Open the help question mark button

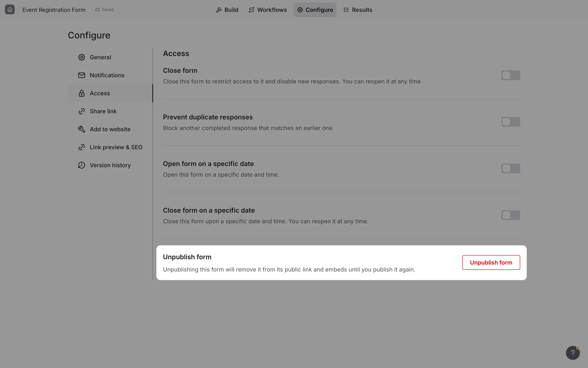point(573,353)
